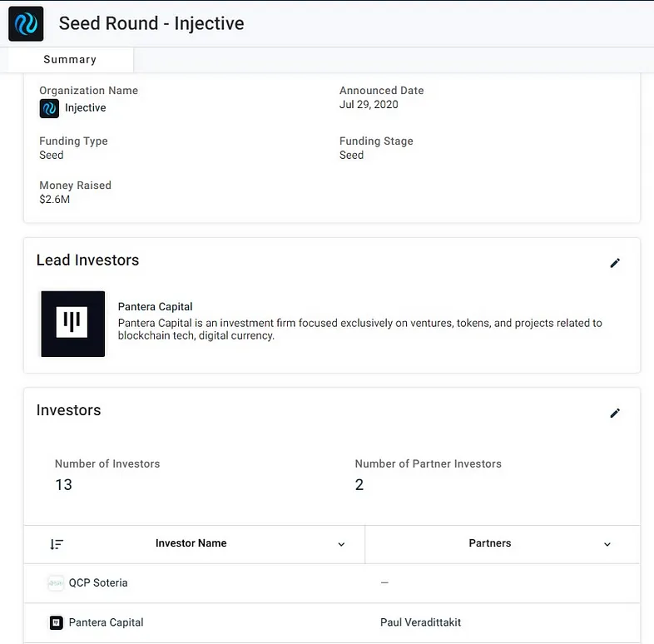Open QCP Soteria investor link

(x=98, y=582)
